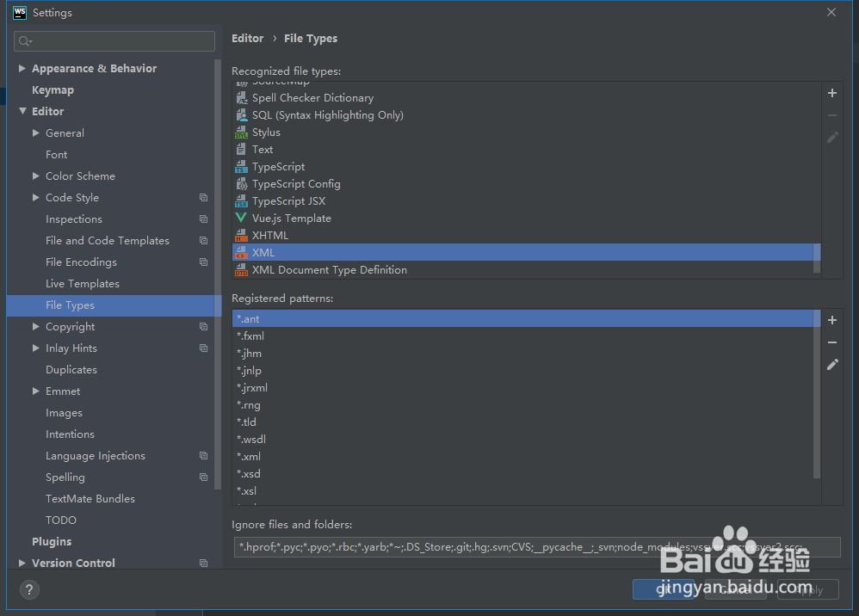Expand the Version Control section
This screenshot has width=859, height=616.
click(21, 563)
